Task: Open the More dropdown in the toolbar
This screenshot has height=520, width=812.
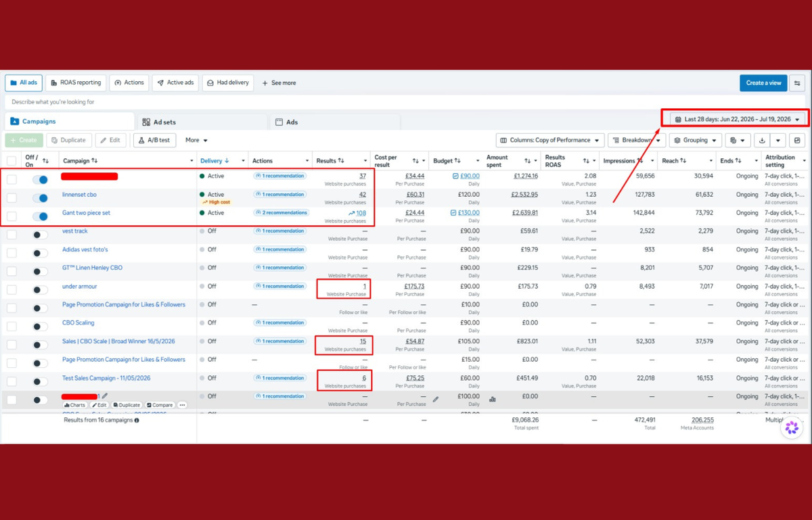Action: (x=197, y=141)
